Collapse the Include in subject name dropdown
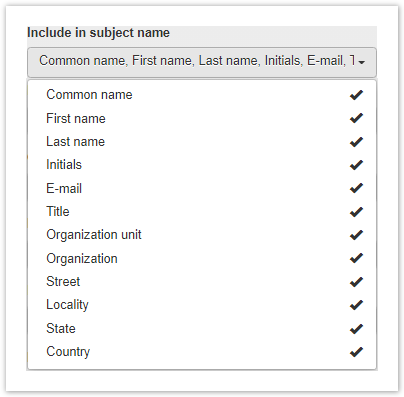The image size is (404, 397). pyautogui.click(x=202, y=62)
